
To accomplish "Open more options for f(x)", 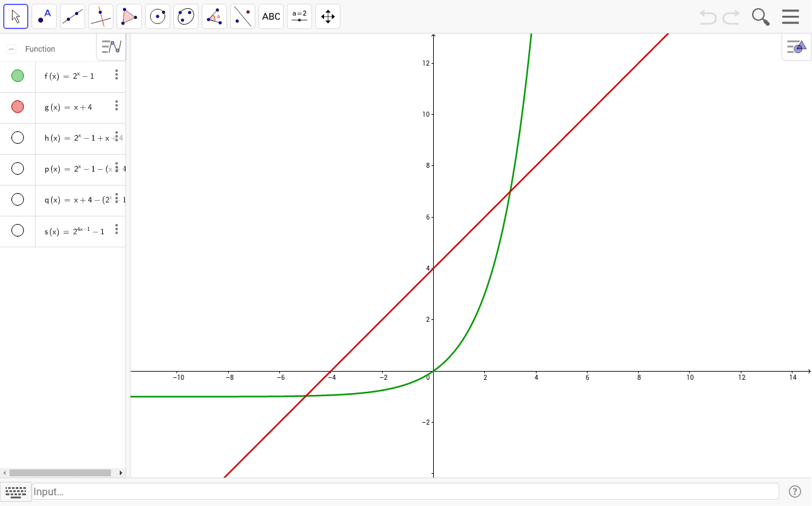I will [x=117, y=75].
